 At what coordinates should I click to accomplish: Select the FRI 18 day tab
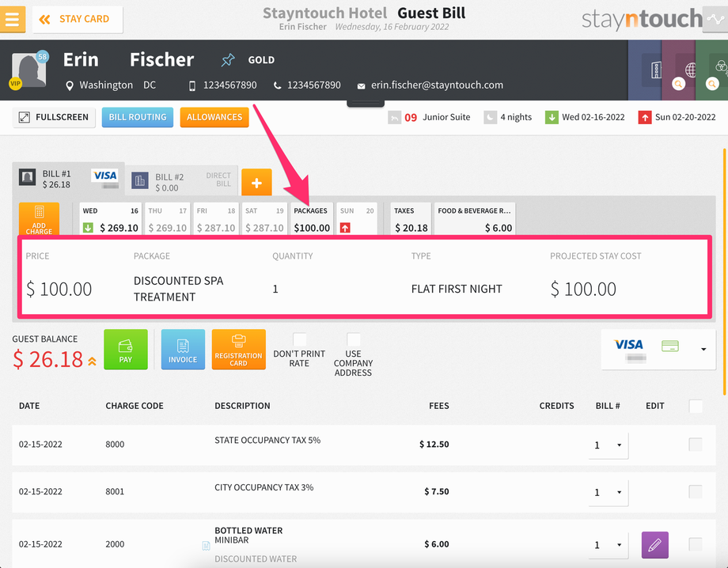coord(216,219)
